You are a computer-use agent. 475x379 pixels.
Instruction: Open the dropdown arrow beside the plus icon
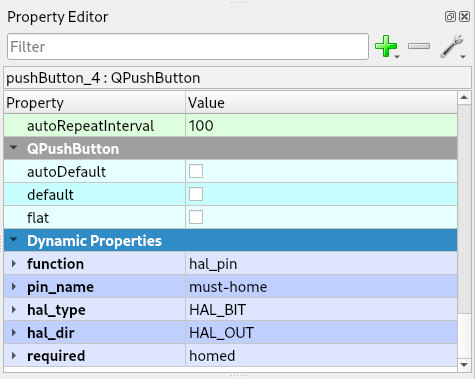pos(397,57)
